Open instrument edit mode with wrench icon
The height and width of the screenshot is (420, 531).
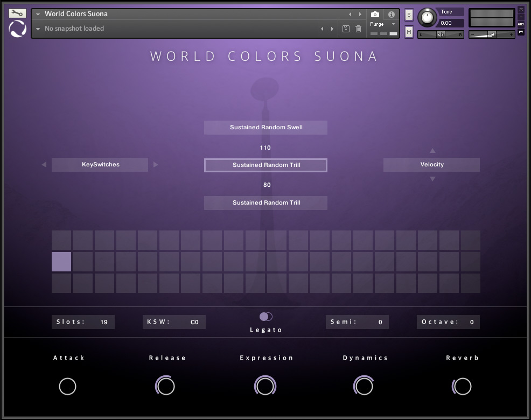tap(17, 13)
